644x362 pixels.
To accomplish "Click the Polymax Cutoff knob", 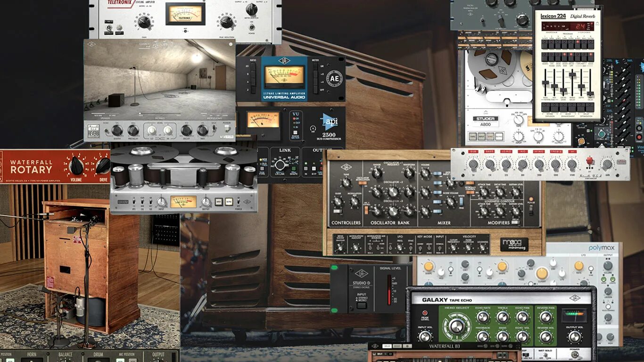I will [542, 273].
